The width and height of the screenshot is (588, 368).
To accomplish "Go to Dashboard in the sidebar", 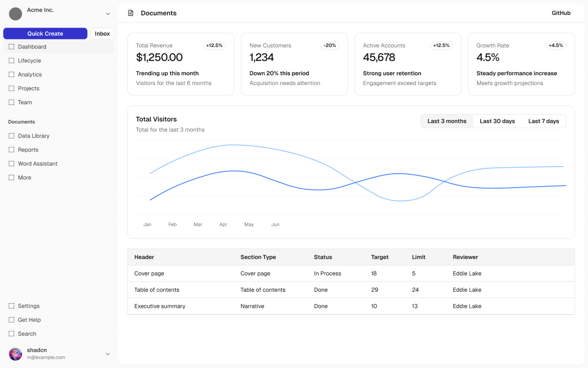I will 59,47.
